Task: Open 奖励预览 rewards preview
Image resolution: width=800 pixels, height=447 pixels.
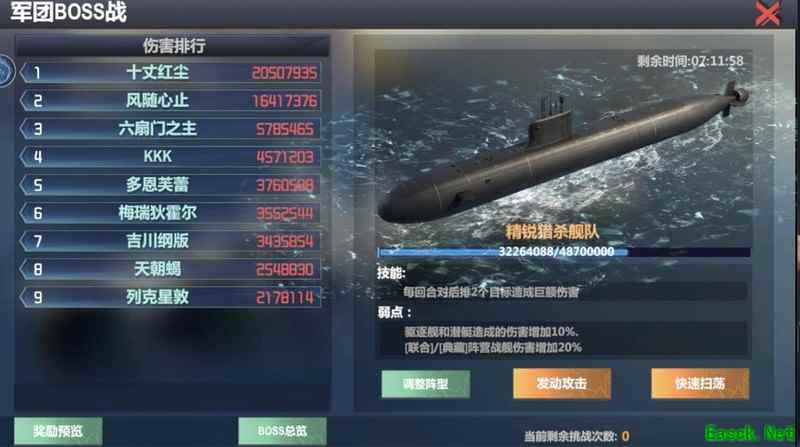Action: (x=58, y=431)
